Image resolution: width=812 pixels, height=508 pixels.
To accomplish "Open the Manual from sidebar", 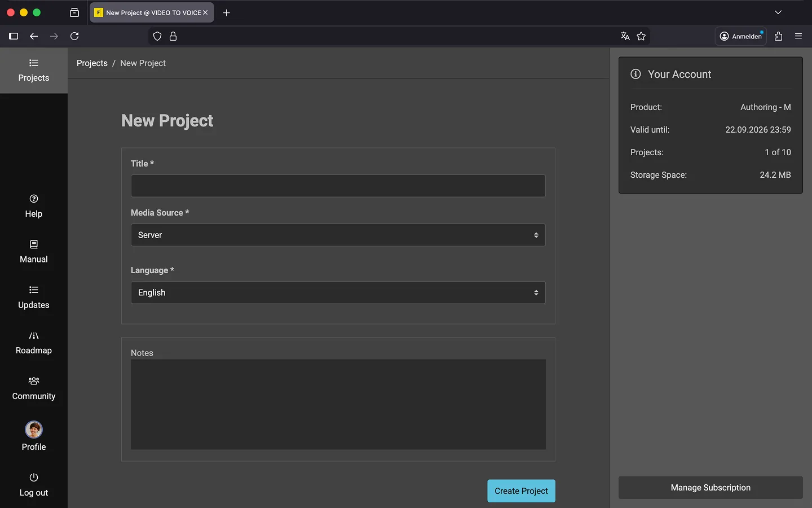I will point(34,252).
